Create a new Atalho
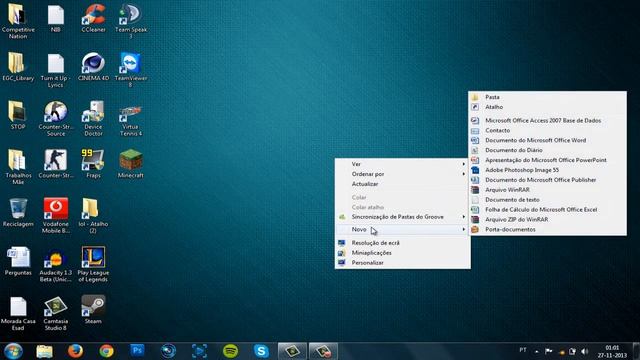The width and height of the screenshot is (640, 360). (547, 107)
